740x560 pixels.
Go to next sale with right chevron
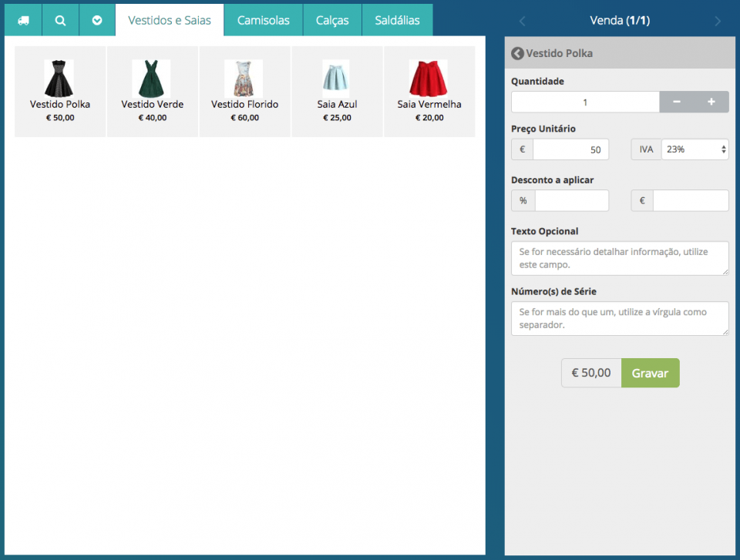(x=718, y=21)
